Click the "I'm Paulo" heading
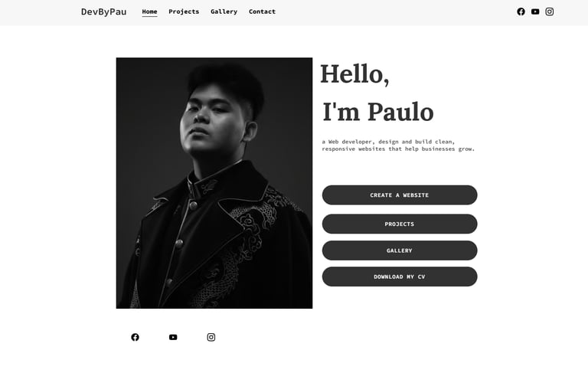This screenshot has height=373, width=588. click(x=378, y=112)
